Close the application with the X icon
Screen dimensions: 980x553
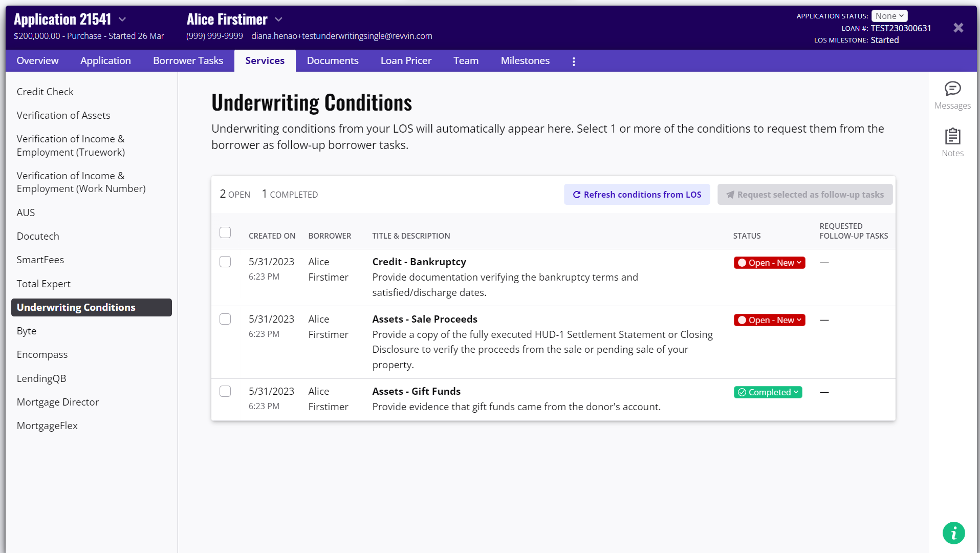(959, 28)
